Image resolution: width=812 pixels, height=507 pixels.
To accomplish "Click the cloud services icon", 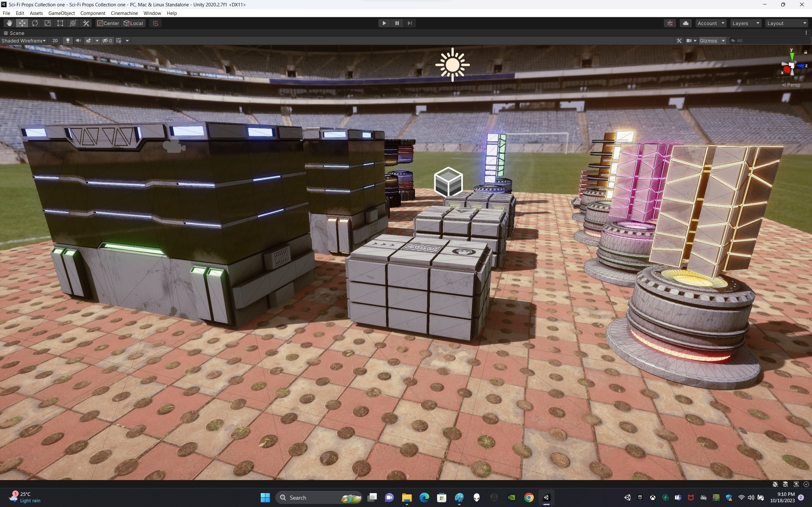I will [685, 23].
